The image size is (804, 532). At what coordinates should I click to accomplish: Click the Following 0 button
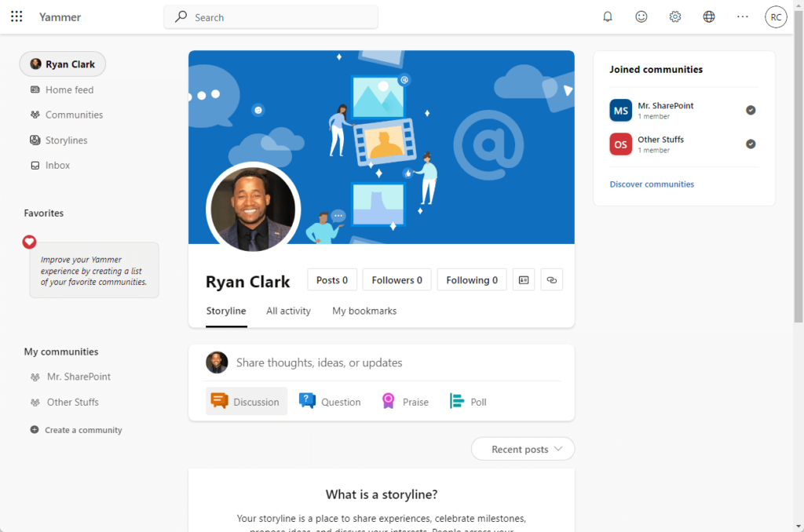[x=472, y=280]
